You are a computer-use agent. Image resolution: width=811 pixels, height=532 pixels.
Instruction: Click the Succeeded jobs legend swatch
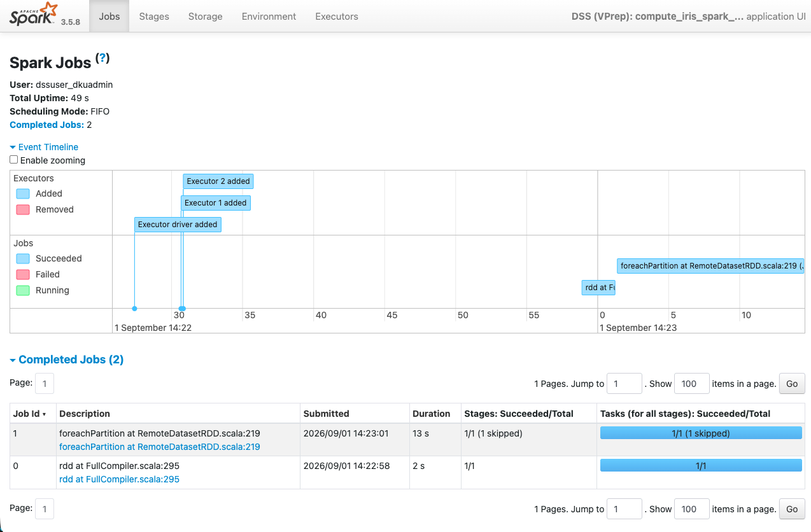(23, 258)
